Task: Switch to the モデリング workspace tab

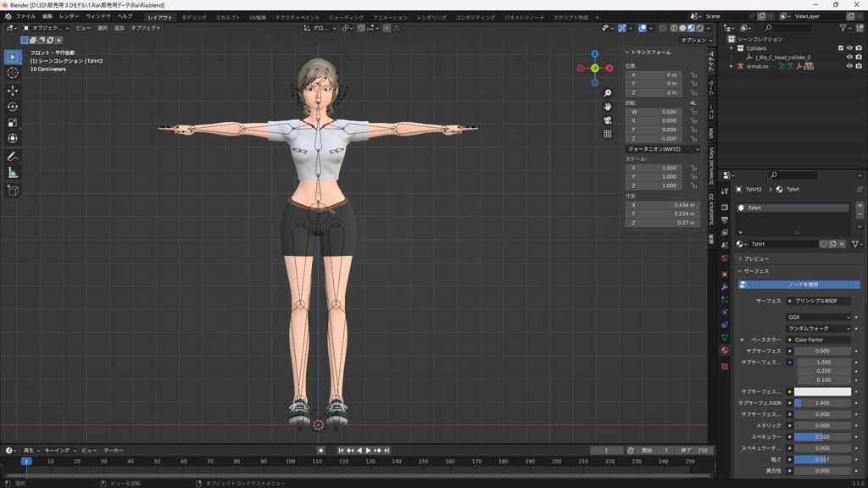Action: (194, 17)
